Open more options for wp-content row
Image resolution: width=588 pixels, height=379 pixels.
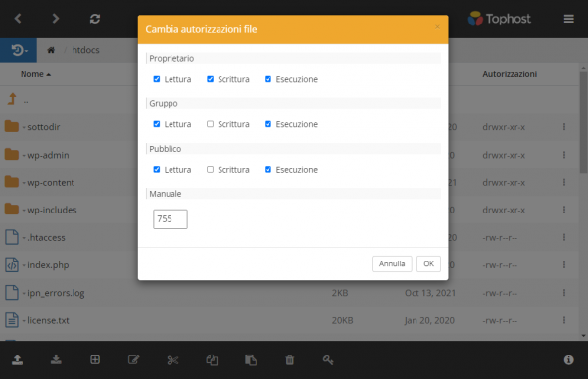click(564, 182)
